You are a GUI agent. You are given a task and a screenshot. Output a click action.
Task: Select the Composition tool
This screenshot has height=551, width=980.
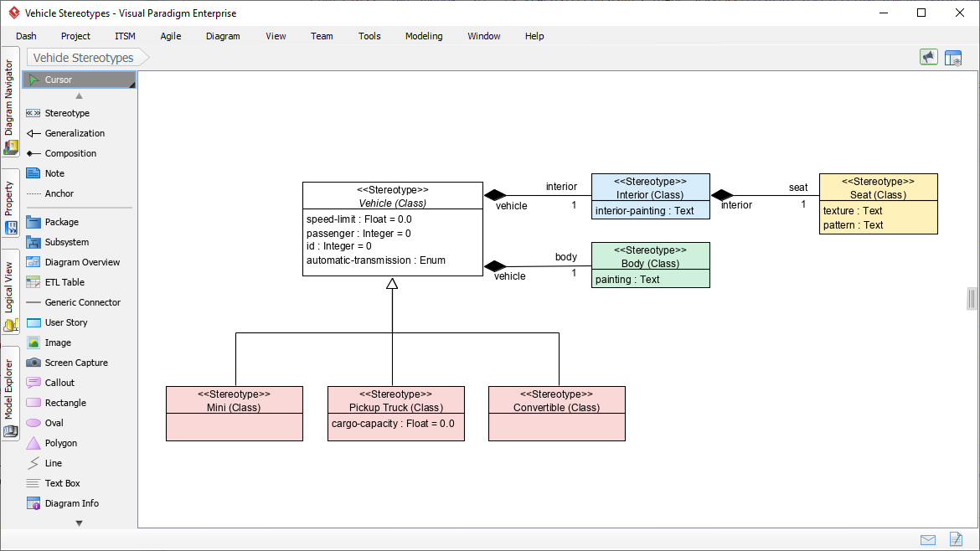coord(71,153)
